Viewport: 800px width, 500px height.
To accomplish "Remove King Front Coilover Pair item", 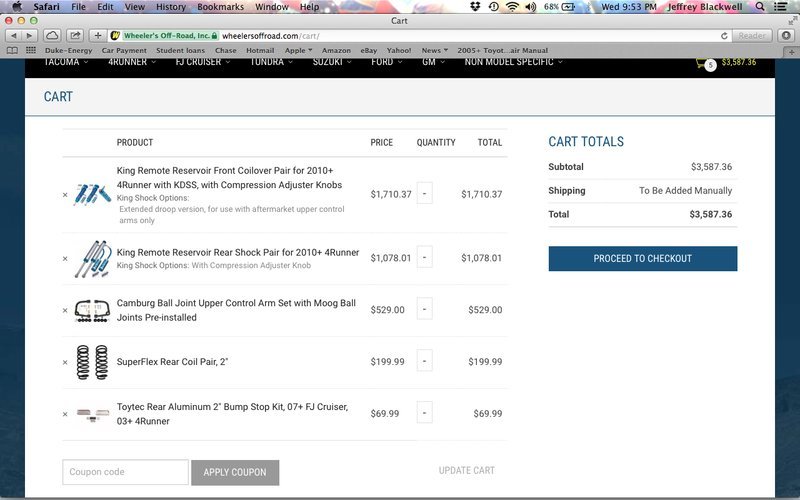I will coord(65,194).
